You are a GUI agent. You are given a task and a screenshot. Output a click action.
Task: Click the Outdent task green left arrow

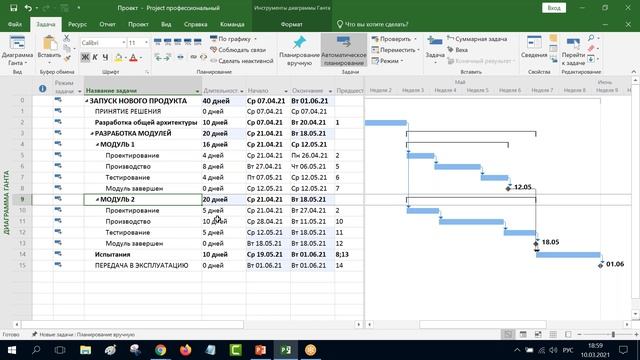(158, 58)
